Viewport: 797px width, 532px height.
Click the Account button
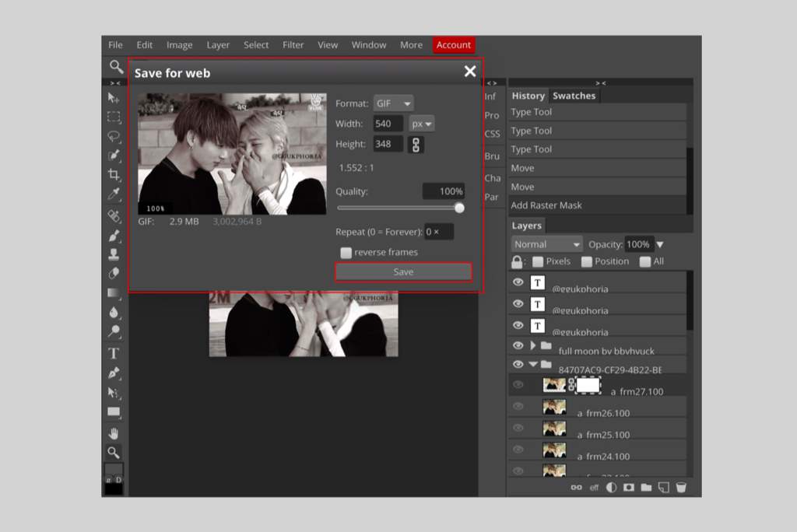tap(454, 45)
